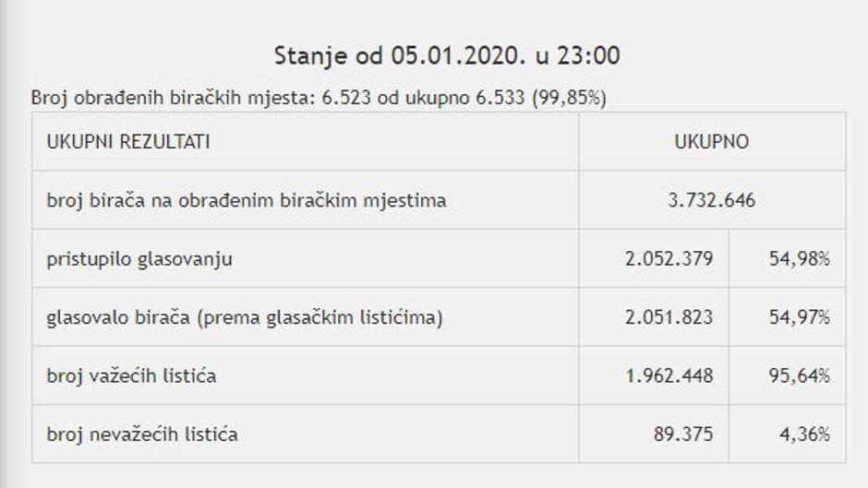Select the 'broj nevažećih listića' row label

click(x=142, y=434)
